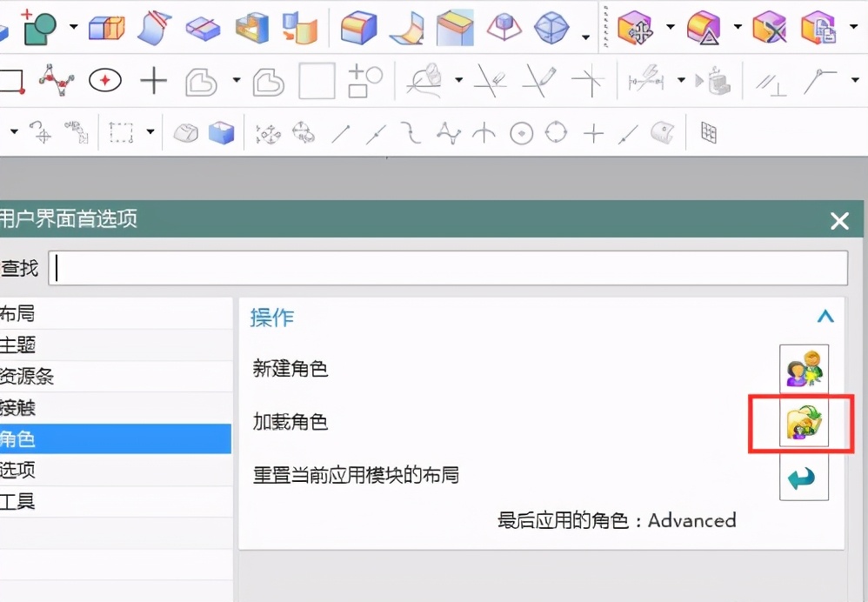The height and width of the screenshot is (602, 868).
Task: Select the Quick Trim eraser icon
Action: point(491,81)
